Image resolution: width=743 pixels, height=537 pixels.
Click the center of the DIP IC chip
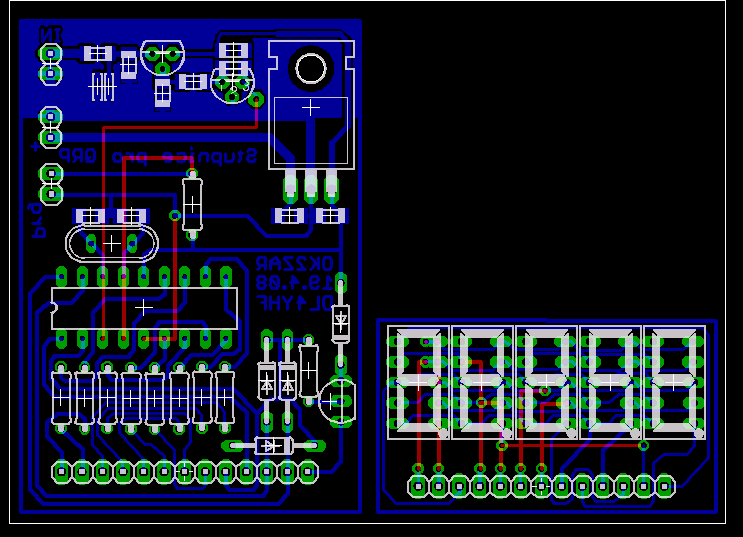click(143, 307)
